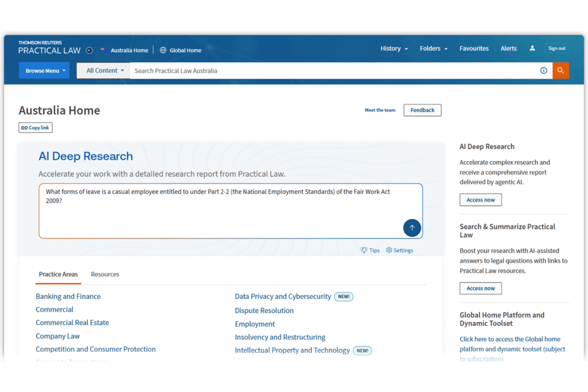Switch to the Practice Areas tab

pos(58,274)
